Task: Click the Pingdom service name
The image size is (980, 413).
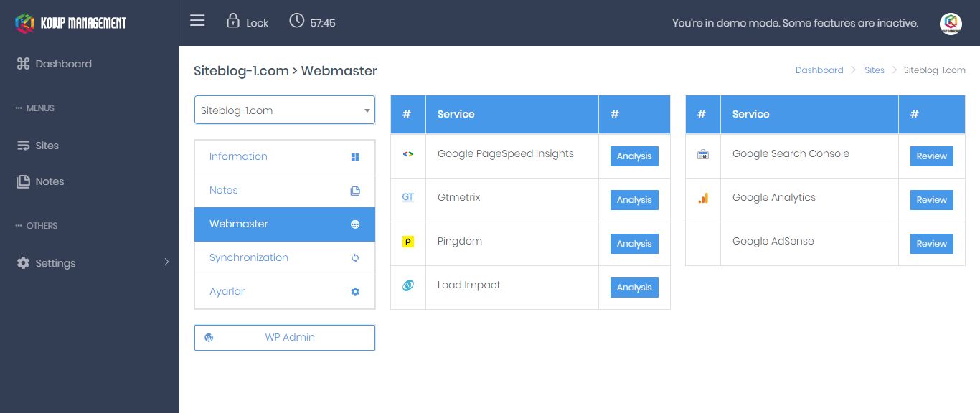Action: tap(460, 241)
